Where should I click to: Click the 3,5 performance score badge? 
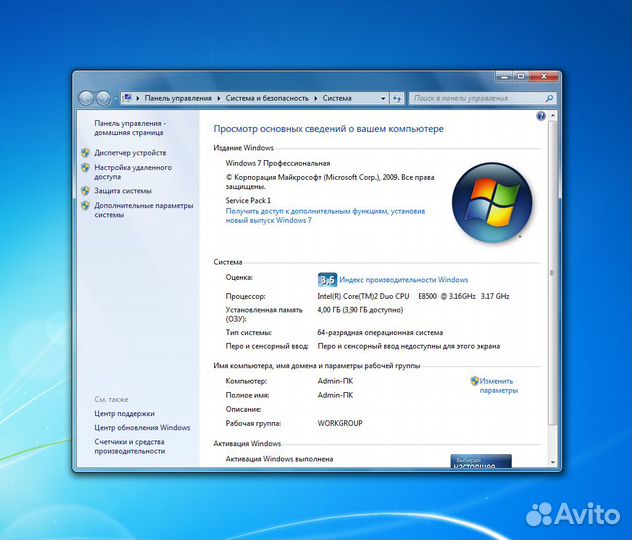pos(327,280)
